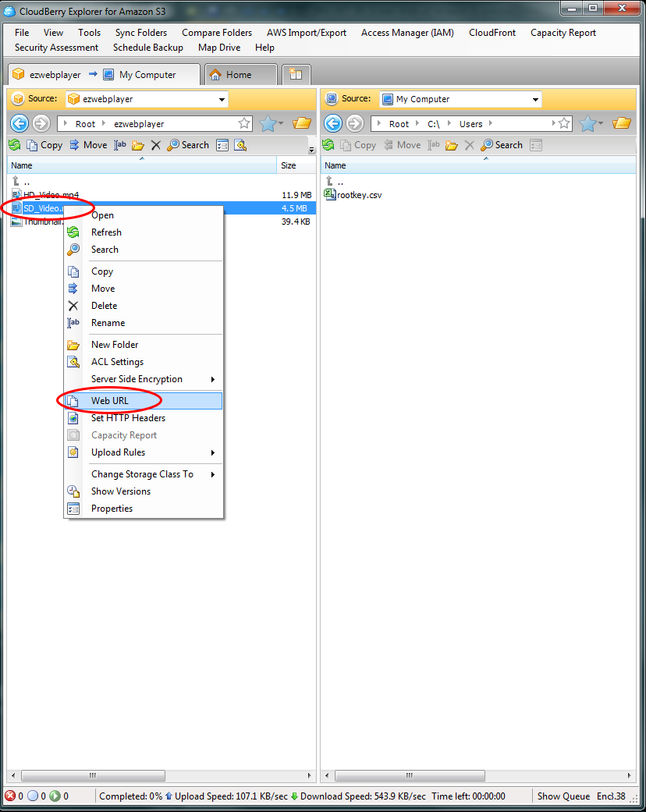Select rootkey.csv file
This screenshot has height=812, width=646.
point(359,195)
